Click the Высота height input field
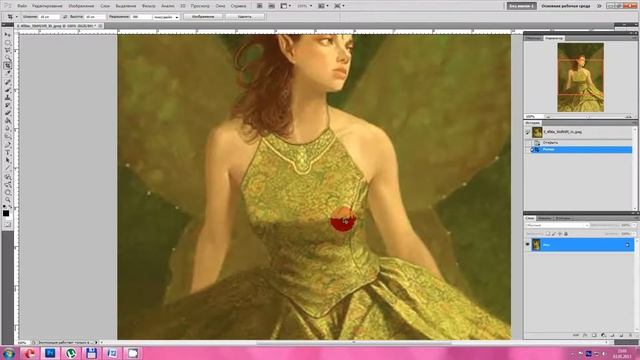 tap(95, 17)
